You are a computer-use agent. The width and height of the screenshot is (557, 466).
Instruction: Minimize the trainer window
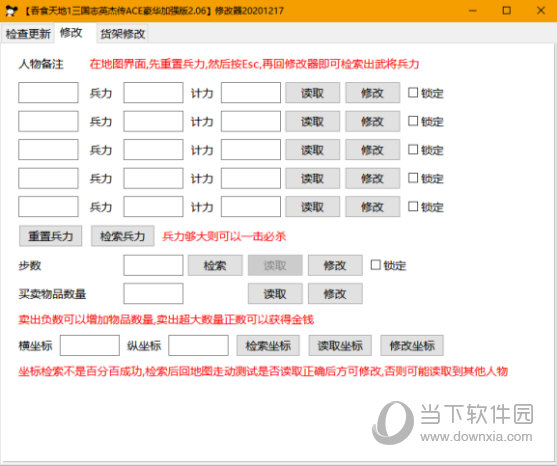tap(472, 11)
